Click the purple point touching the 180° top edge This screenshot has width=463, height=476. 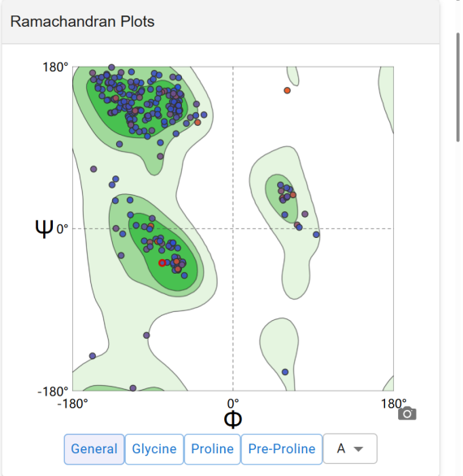[111, 67]
